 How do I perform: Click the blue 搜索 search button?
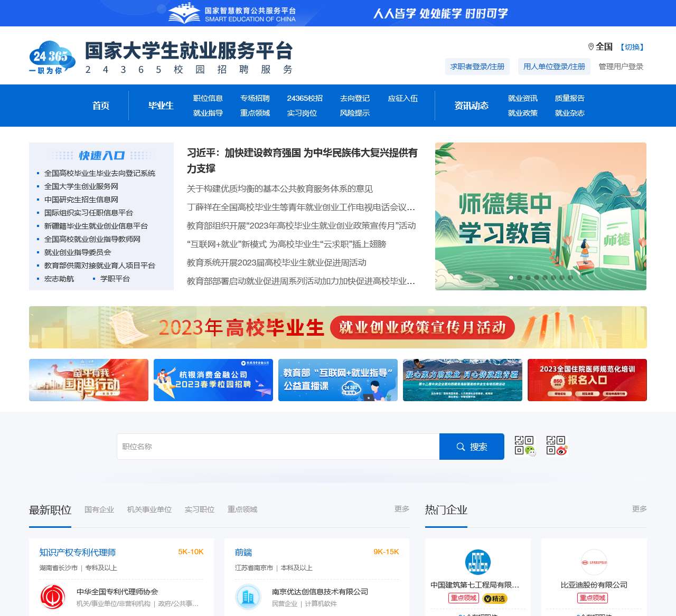(x=472, y=447)
